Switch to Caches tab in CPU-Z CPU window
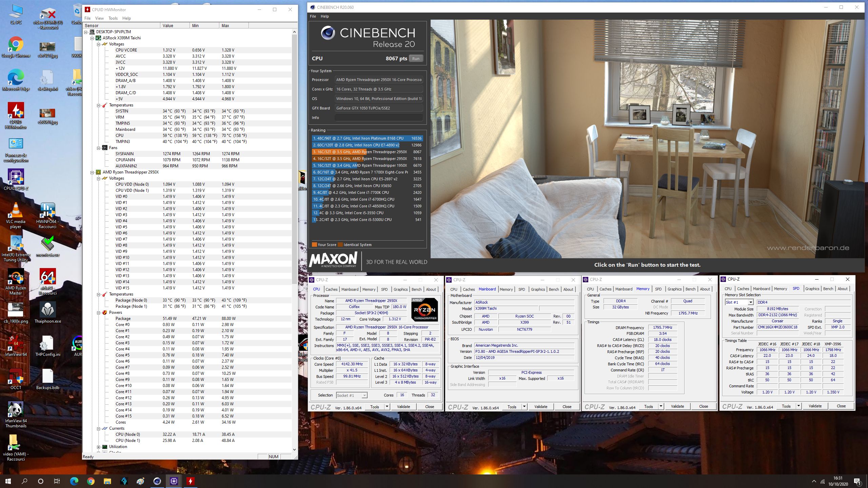Screen dimensions: 868x488 [331, 289]
